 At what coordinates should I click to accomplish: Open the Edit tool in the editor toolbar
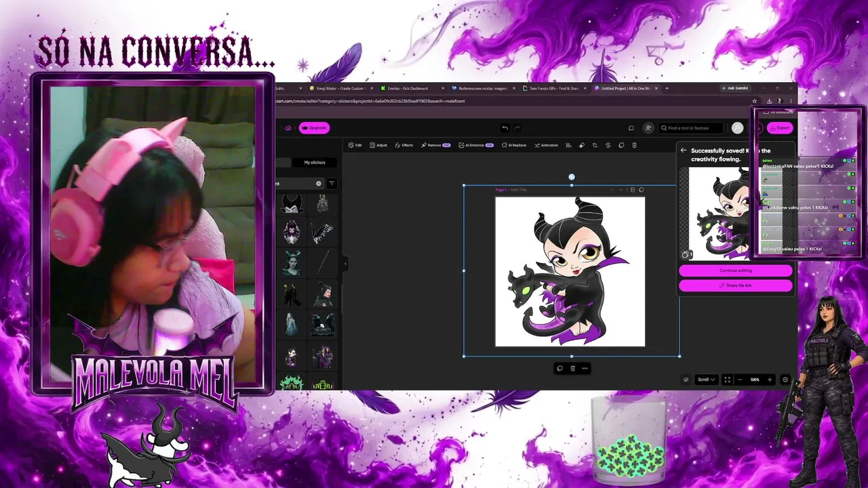tap(355, 145)
